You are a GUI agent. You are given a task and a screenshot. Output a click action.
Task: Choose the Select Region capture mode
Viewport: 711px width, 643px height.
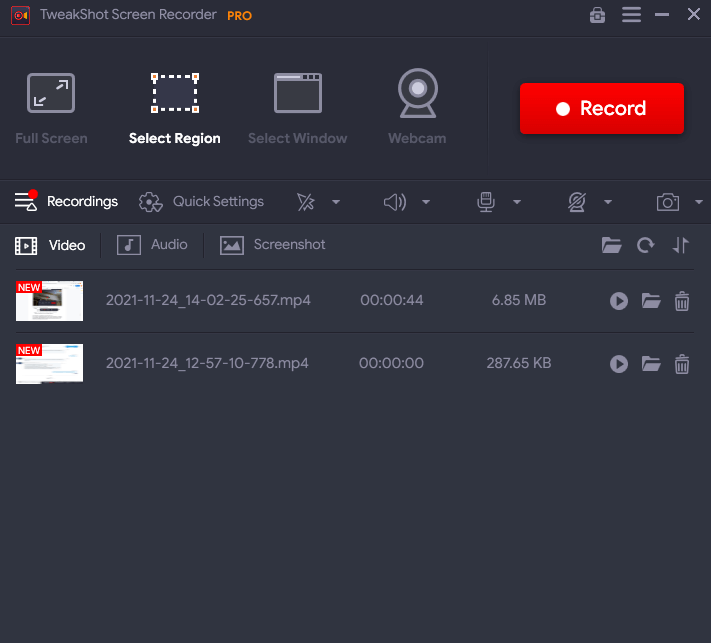[175, 108]
